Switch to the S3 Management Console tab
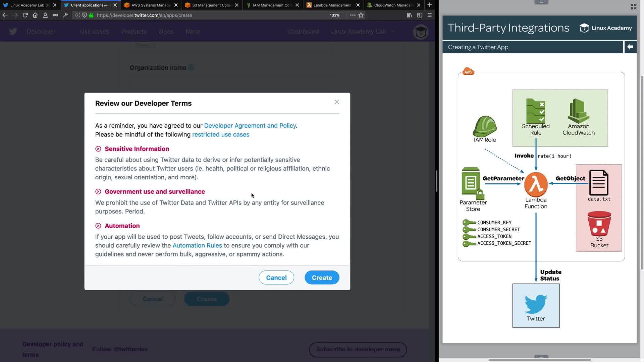Image resolution: width=644 pixels, height=362 pixels. pyautogui.click(x=211, y=5)
